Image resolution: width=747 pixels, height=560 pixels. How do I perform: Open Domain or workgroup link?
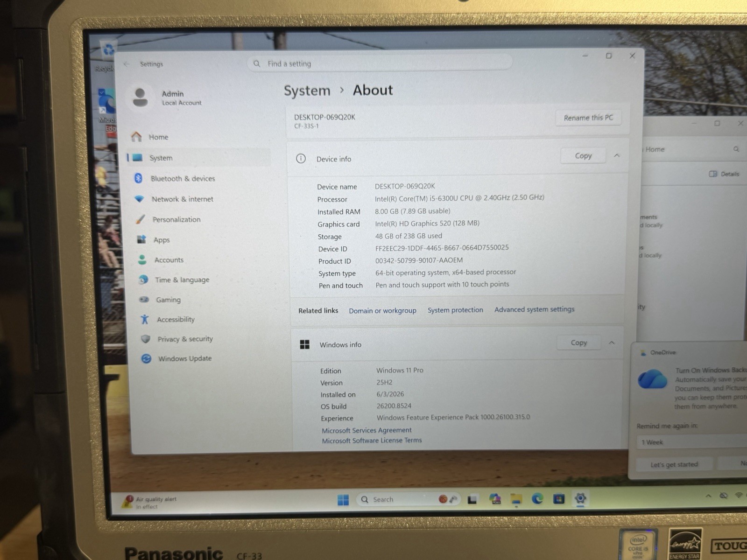click(382, 310)
